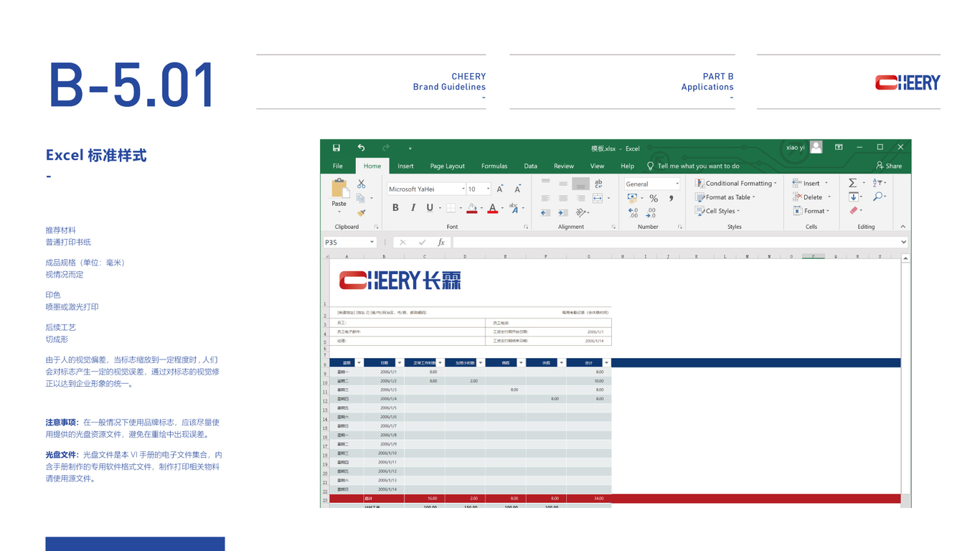Click the Format cells button
The width and height of the screenshot is (980, 551).
[x=811, y=211]
